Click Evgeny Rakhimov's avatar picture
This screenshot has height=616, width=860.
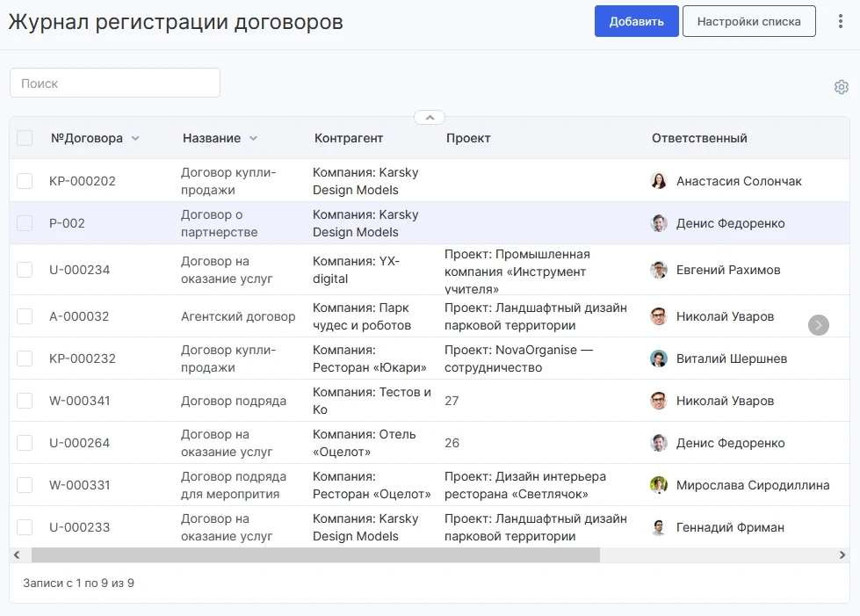tap(659, 270)
